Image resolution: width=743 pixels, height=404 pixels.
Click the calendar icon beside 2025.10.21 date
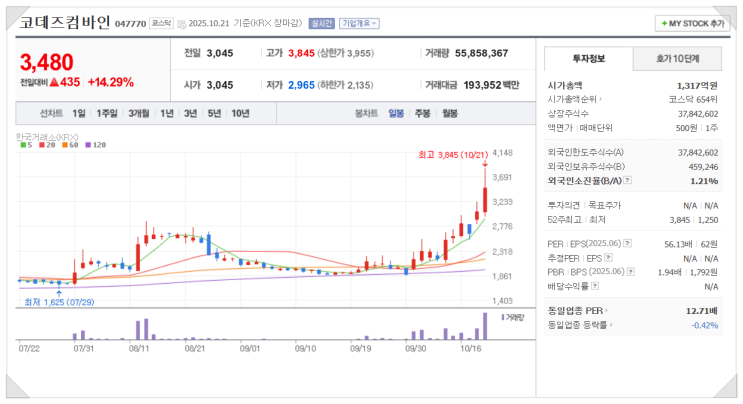[x=181, y=24]
